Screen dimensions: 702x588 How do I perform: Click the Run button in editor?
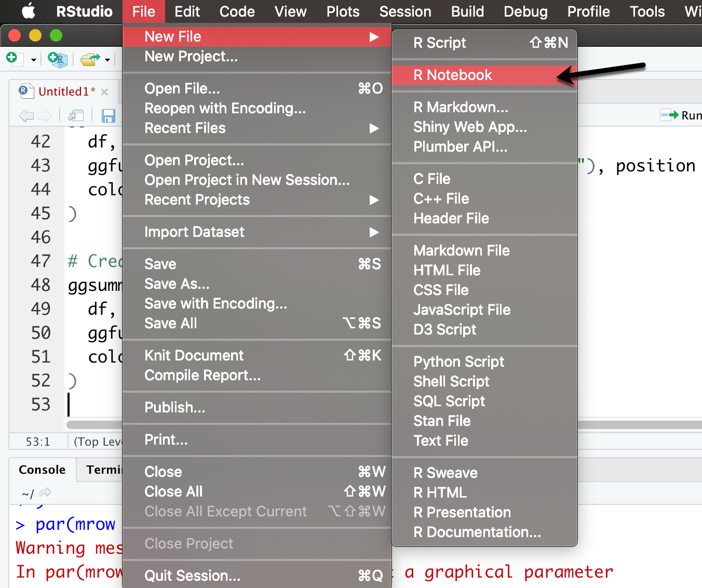(x=681, y=115)
